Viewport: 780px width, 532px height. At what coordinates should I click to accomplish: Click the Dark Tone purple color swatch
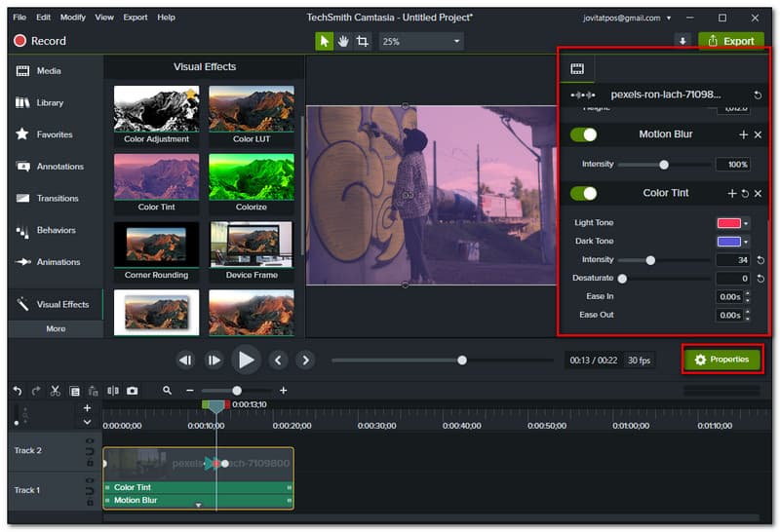(x=728, y=242)
